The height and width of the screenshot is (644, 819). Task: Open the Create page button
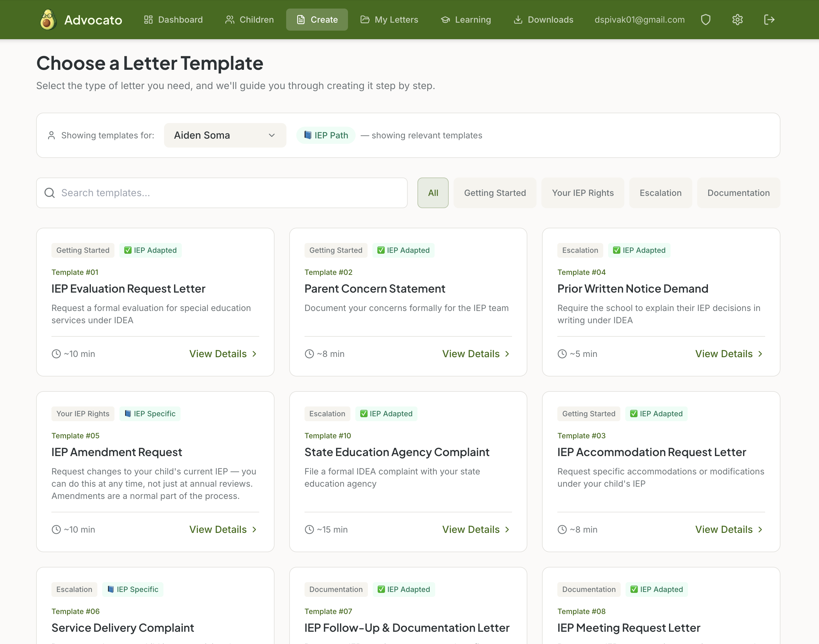click(x=317, y=19)
